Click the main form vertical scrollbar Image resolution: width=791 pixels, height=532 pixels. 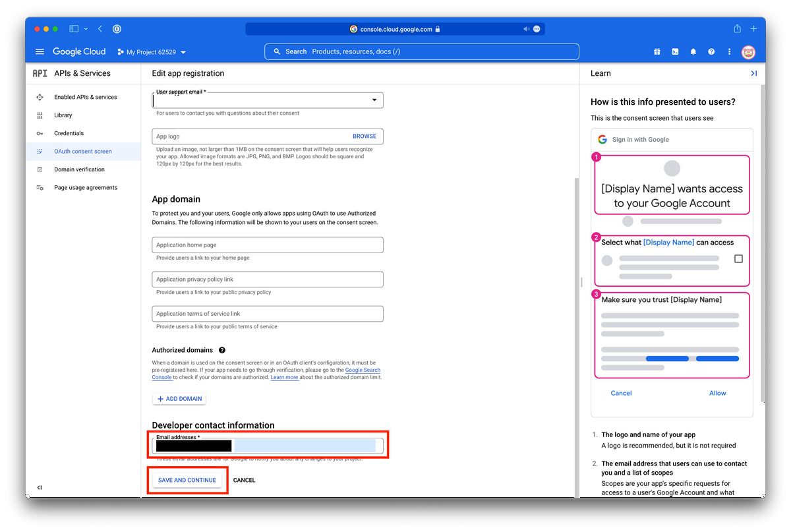pos(576,336)
